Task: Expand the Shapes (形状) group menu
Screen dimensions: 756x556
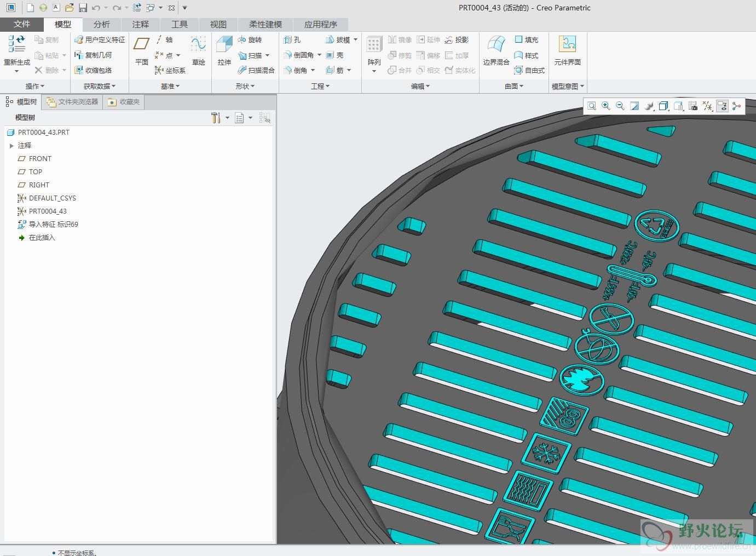Action: click(245, 86)
